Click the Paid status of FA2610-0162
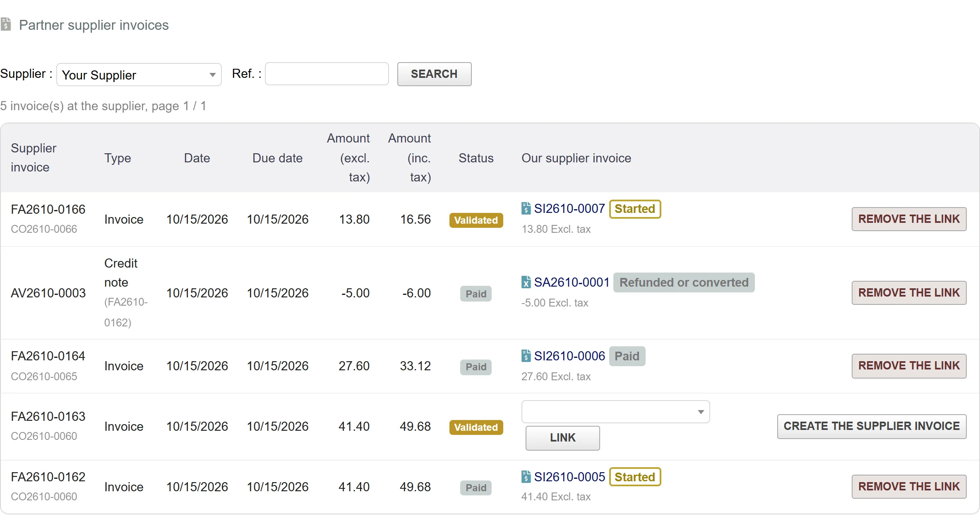Viewport: 980px width, 531px height. [476, 488]
